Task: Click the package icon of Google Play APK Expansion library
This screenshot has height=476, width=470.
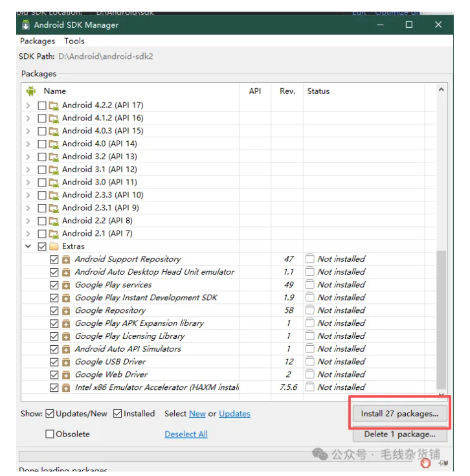Action: click(x=66, y=324)
